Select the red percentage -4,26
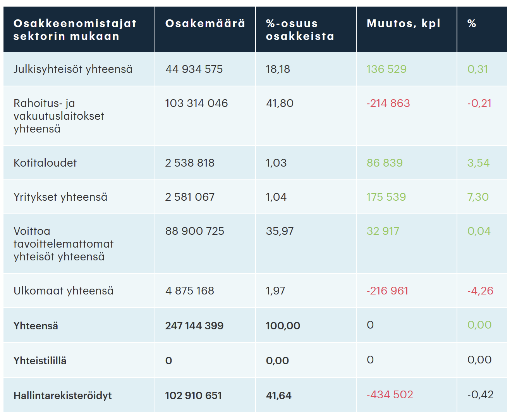This screenshot has height=420, width=517. (480, 291)
